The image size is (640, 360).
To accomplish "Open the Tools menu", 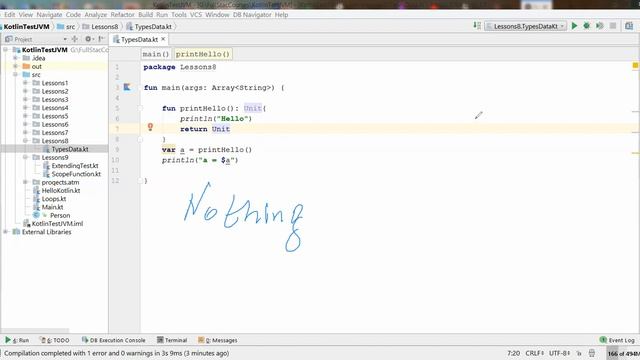I will click(179, 14).
